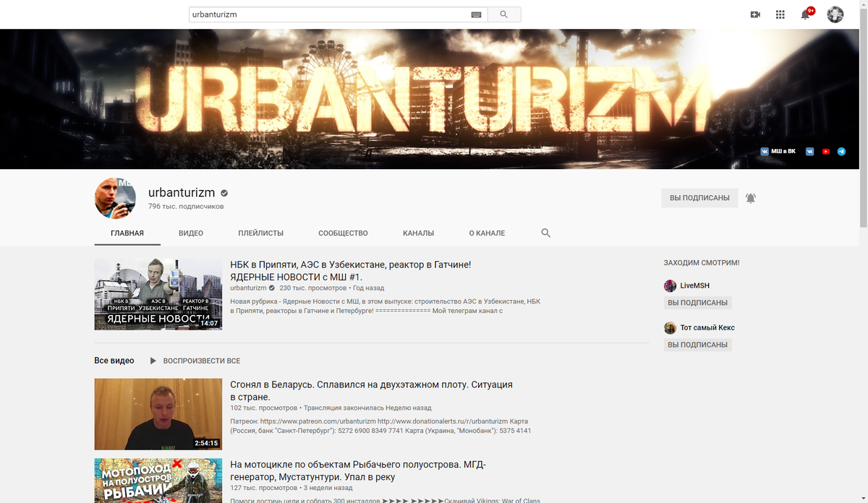Open the channel search icon next to tabs

point(545,233)
